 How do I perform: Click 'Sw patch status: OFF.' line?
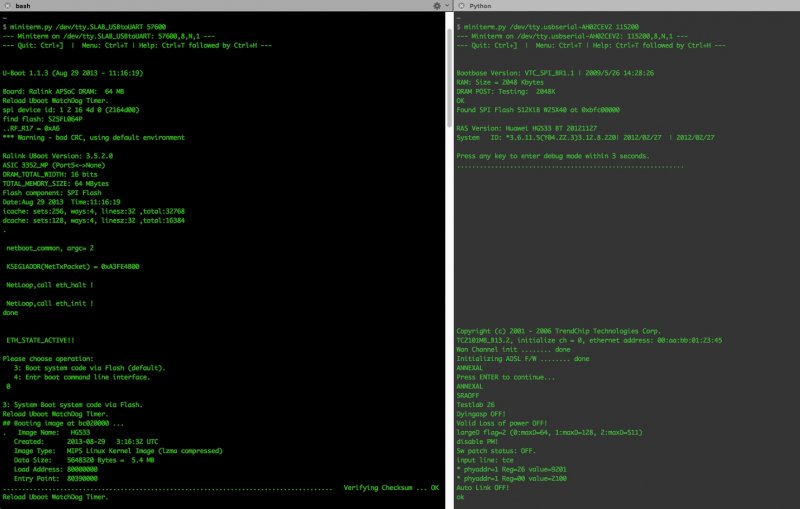496,451
